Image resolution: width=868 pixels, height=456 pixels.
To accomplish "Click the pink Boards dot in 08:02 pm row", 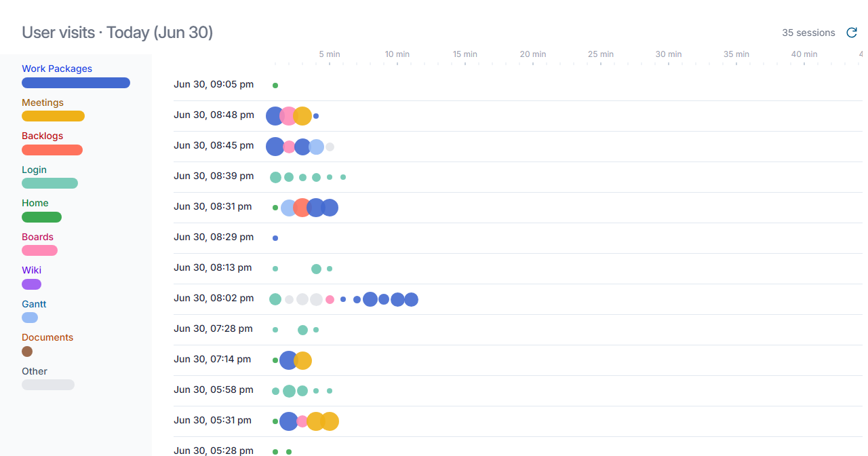I will 330,299.
